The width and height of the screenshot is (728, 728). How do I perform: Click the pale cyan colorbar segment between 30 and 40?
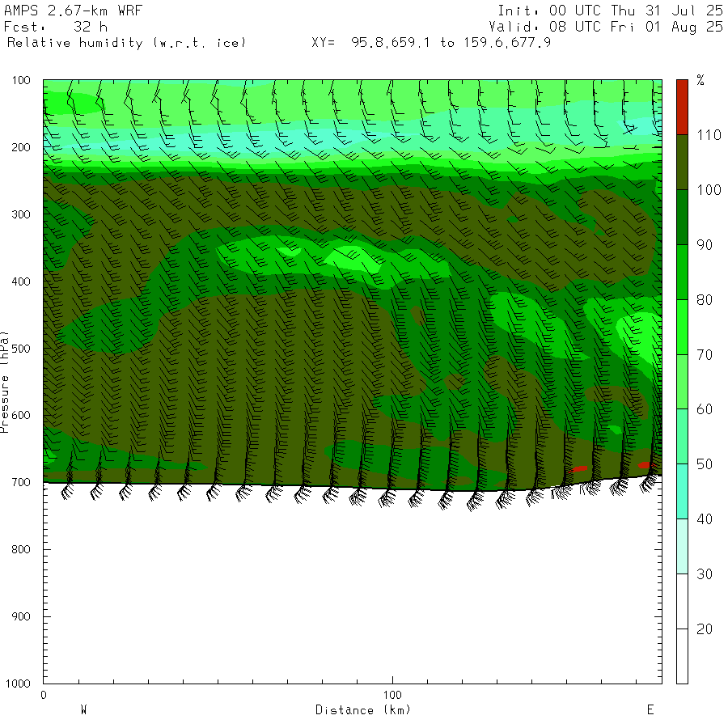(x=682, y=546)
